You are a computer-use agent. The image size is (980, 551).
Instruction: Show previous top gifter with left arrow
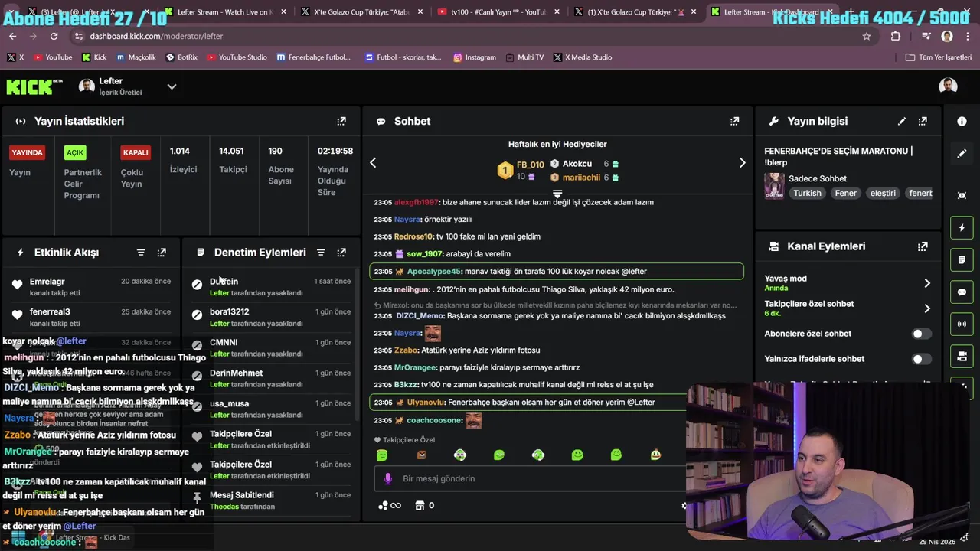tap(374, 162)
